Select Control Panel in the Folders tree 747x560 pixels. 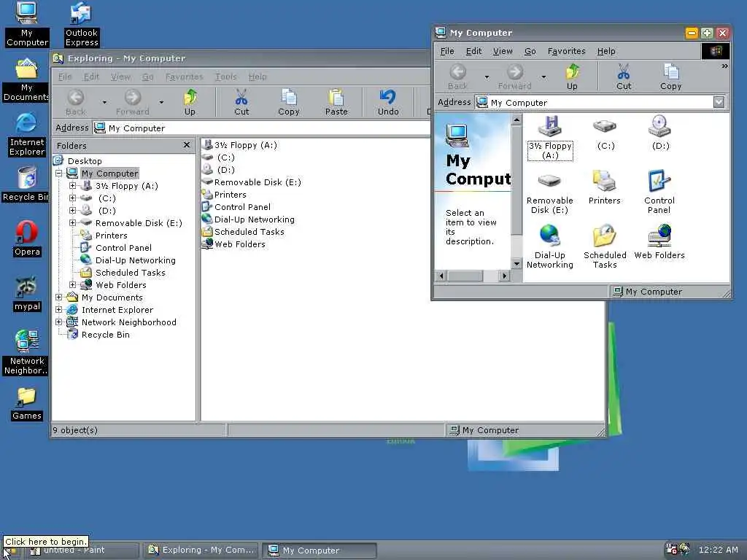coord(116,248)
